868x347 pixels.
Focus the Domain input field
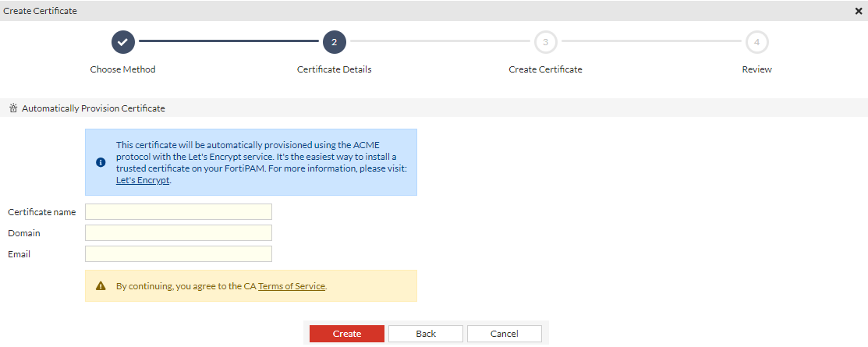[x=179, y=233]
